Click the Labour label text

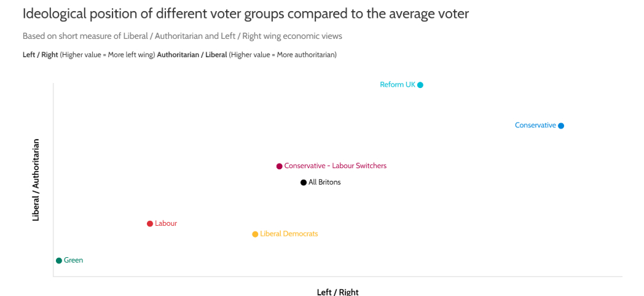[166, 224]
